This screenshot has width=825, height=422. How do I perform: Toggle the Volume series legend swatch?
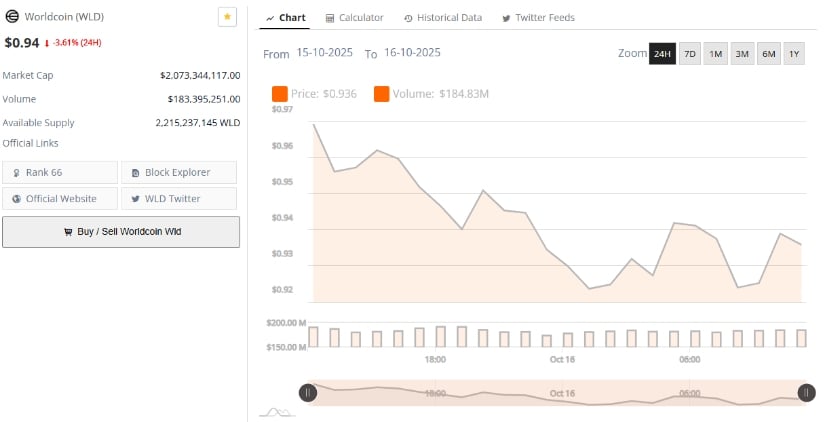(x=382, y=94)
